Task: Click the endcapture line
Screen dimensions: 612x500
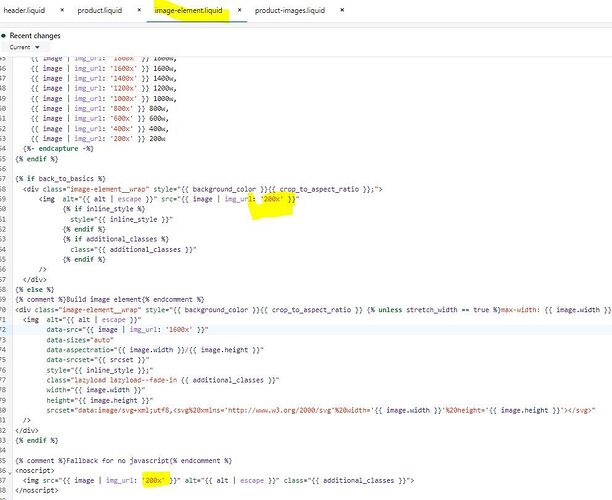Action: (59, 149)
